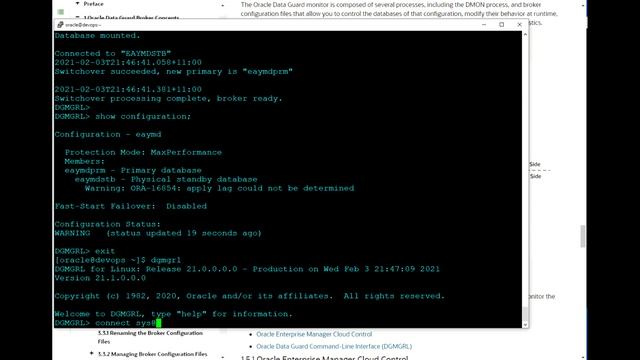The height and width of the screenshot is (360, 640).
Task: Click the 'DGMGRL> exit' line
Action: [85, 251]
